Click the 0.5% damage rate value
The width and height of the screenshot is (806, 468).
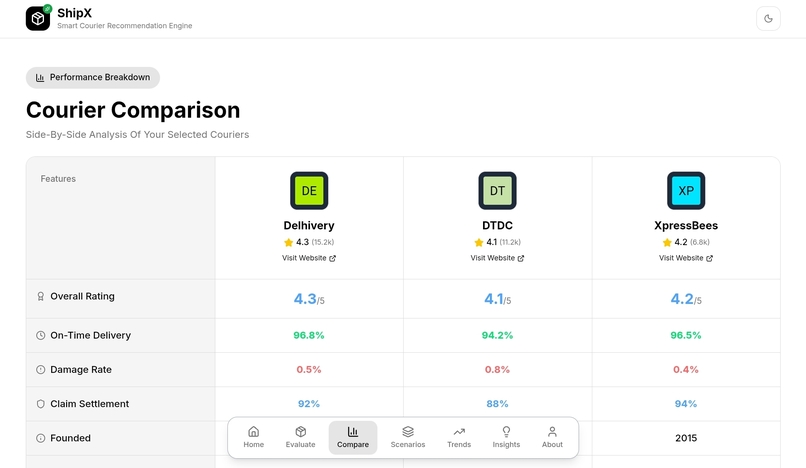309,370
